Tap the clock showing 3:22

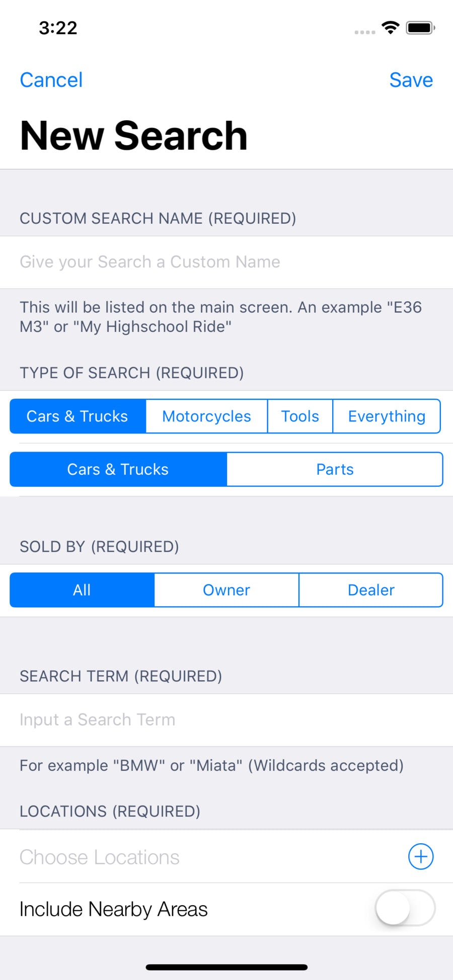(58, 29)
